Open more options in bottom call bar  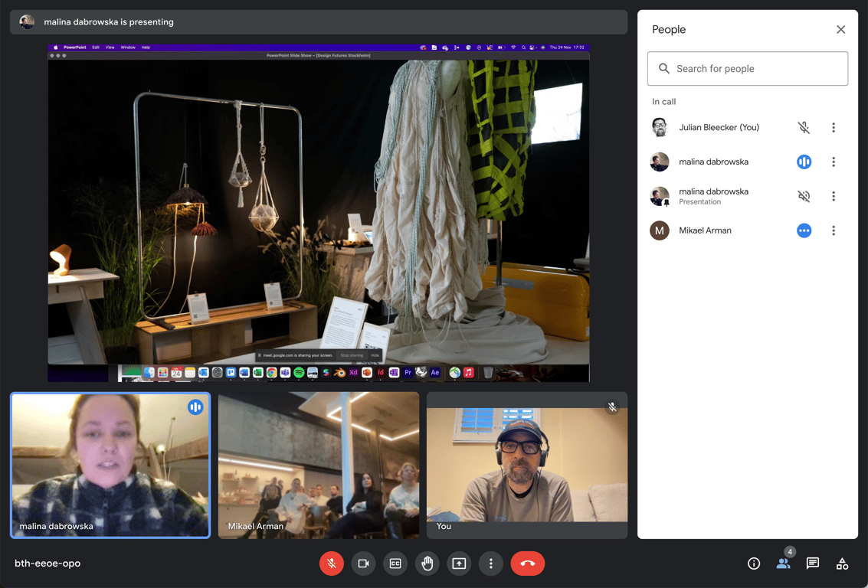pos(490,563)
